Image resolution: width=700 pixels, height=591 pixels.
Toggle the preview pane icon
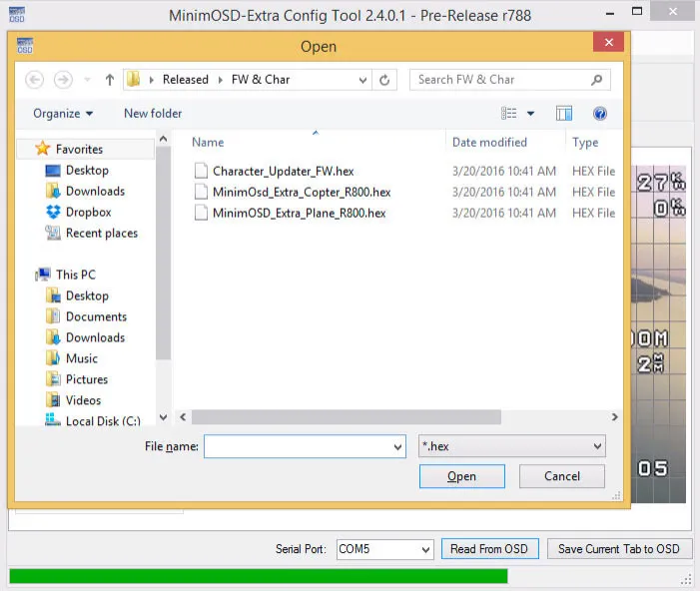click(x=564, y=114)
